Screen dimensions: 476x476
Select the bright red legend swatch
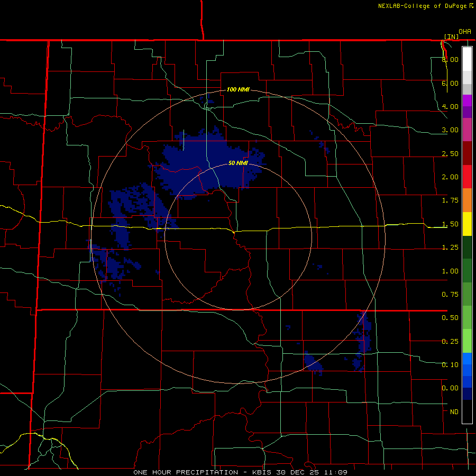467,177
